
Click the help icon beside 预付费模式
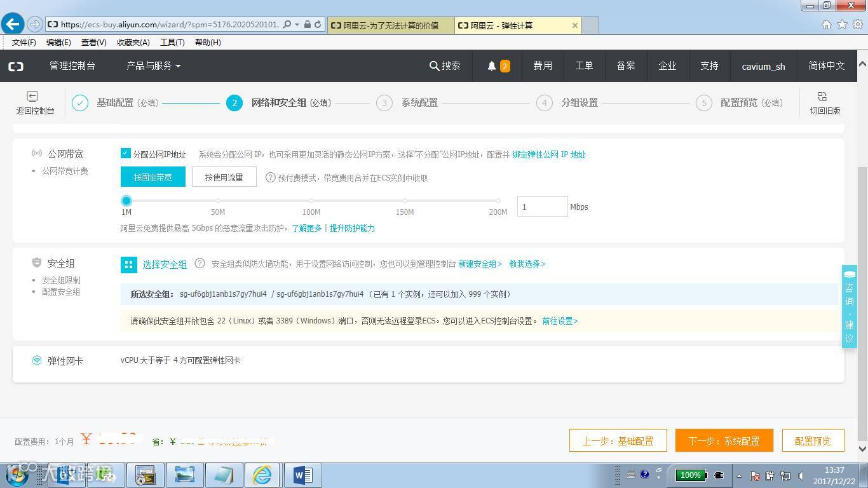click(x=270, y=178)
